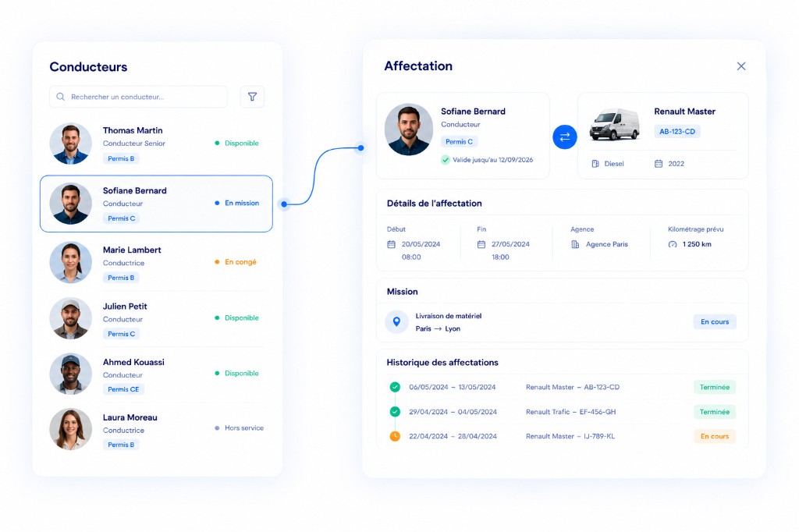The image size is (799, 532).
Task: Click Laura Moreau's Hors service status
Action: point(240,428)
